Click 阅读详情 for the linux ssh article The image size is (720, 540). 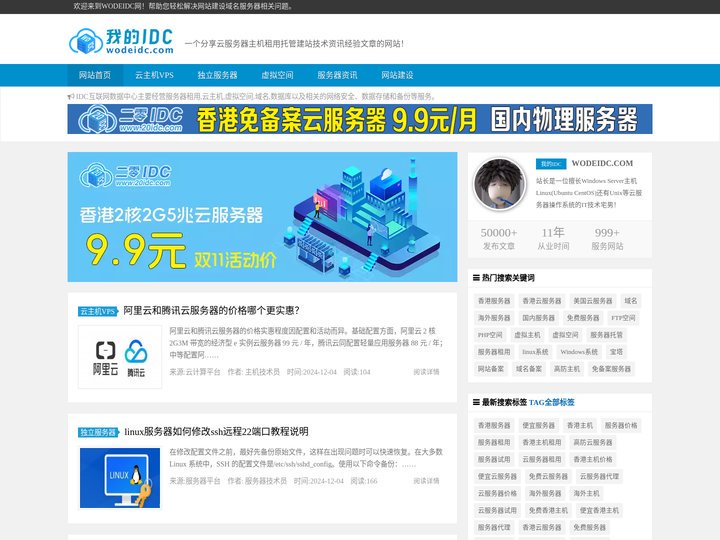click(426, 481)
